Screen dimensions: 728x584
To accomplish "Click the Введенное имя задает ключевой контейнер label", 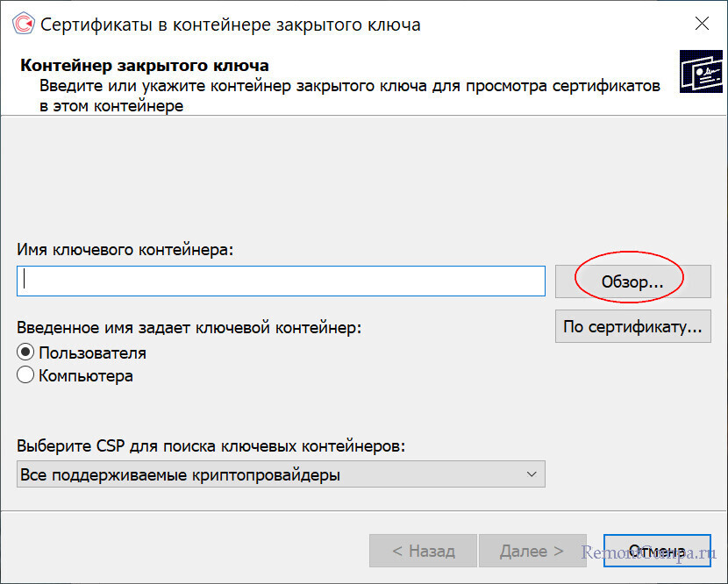I will point(189,328).
